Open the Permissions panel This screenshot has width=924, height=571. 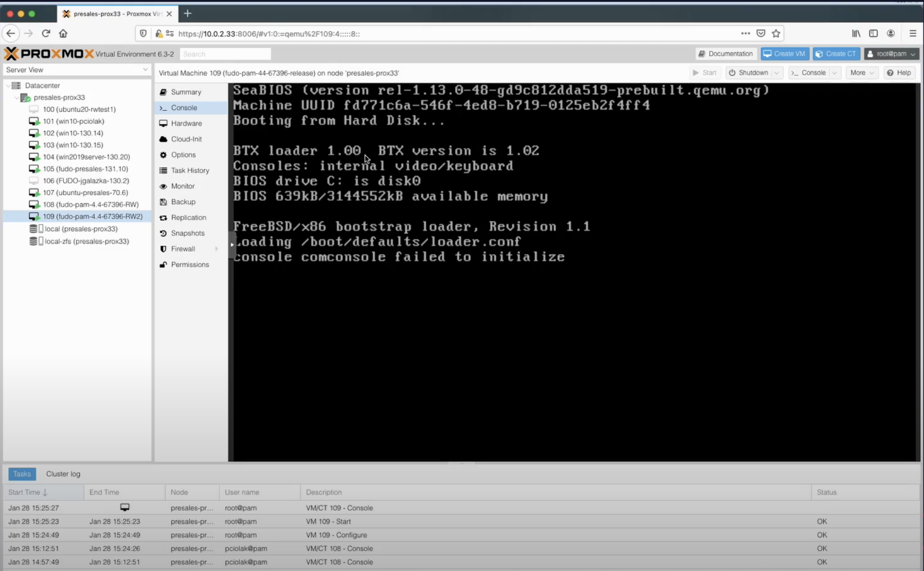[x=190, y=264]
